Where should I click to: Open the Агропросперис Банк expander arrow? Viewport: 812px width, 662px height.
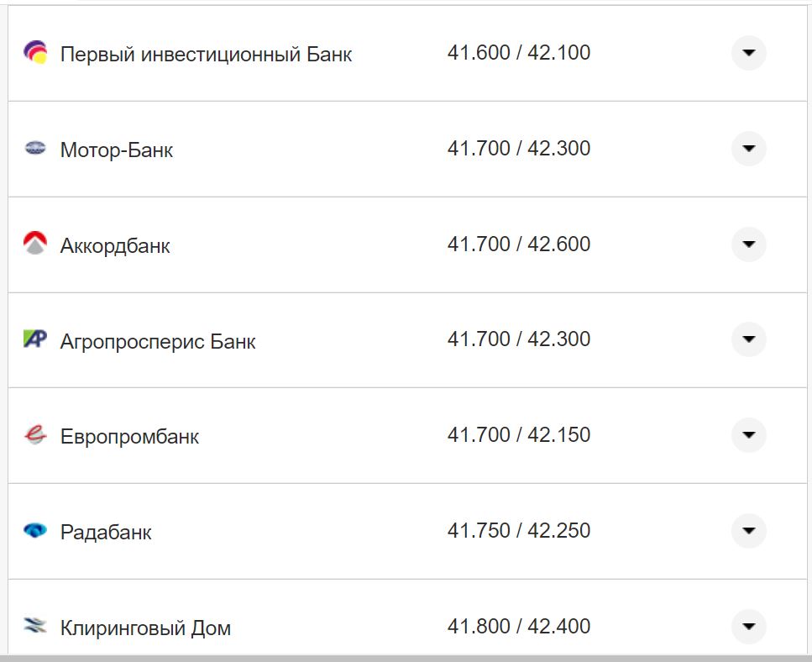747,339
